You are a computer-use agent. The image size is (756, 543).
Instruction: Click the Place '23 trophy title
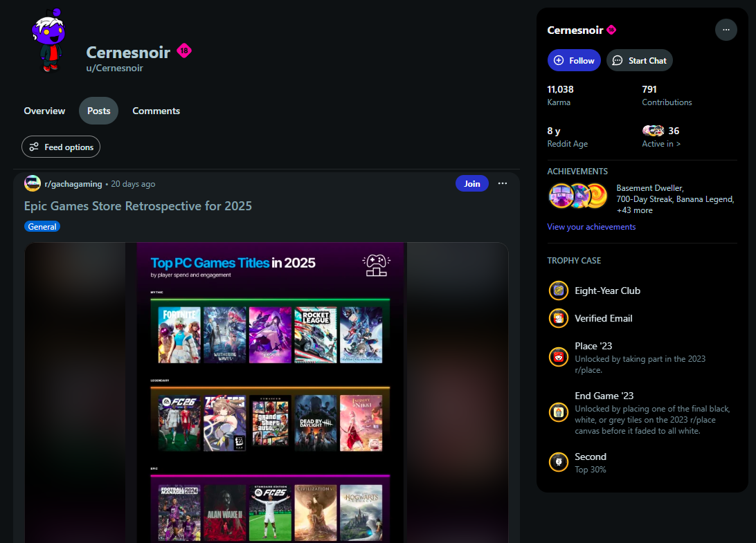pos(593,346)
